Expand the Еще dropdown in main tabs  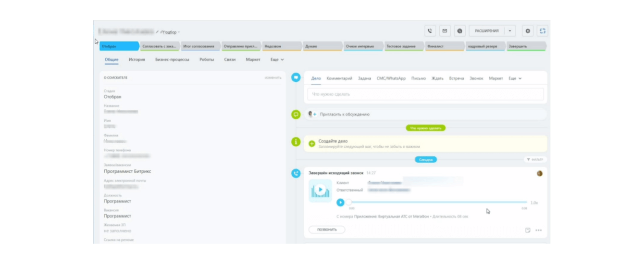(x=277, y=60)
